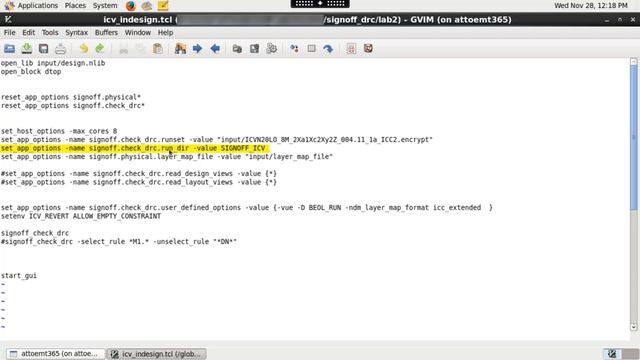The width and height of the screenshot is (640, 360).
Task: Cut selection with scissors icon
Action: 123,49
